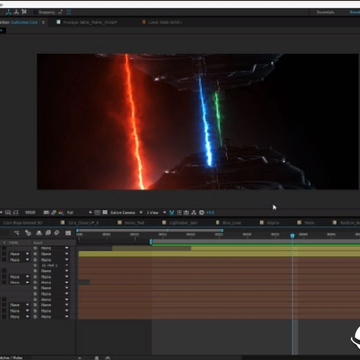Image resolution: width=360 pixels, height=360 pixels.
Task: Open the parent dropdown showing Red 1
Action: click(x=55, y=265)
